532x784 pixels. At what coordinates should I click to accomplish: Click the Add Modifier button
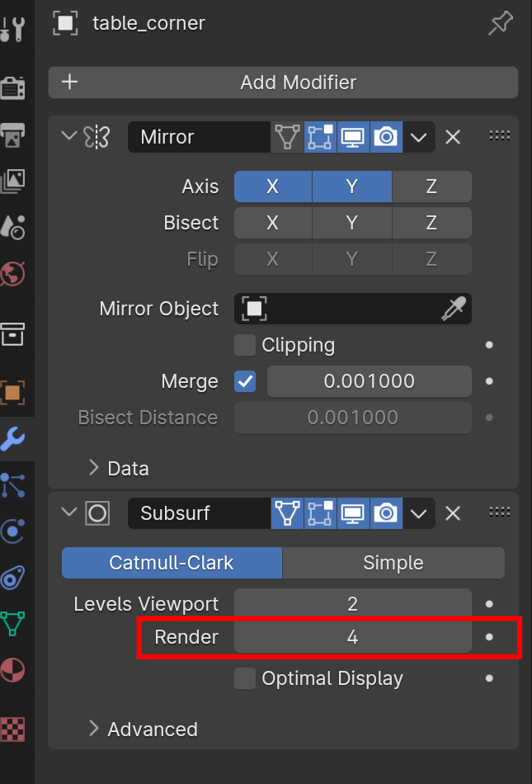click(x=283, y=83)
